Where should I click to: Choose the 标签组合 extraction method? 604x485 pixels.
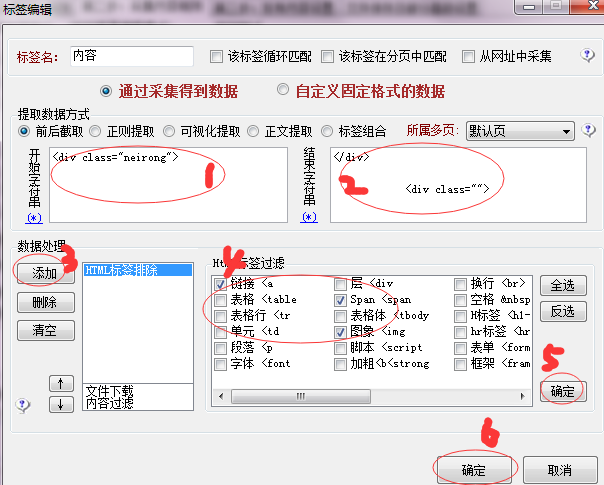point(326,131)
